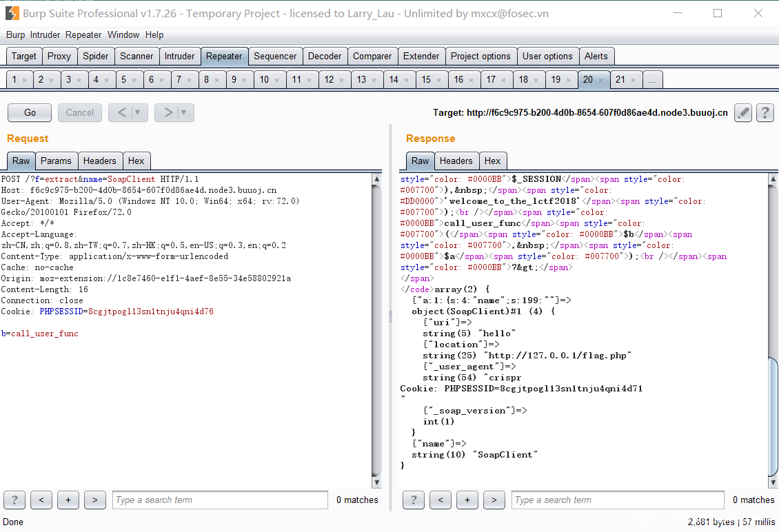Select Repeater tab 19
Image resolution: width=779 pixels, height=532 pixels.
click(x=556, y=79)
